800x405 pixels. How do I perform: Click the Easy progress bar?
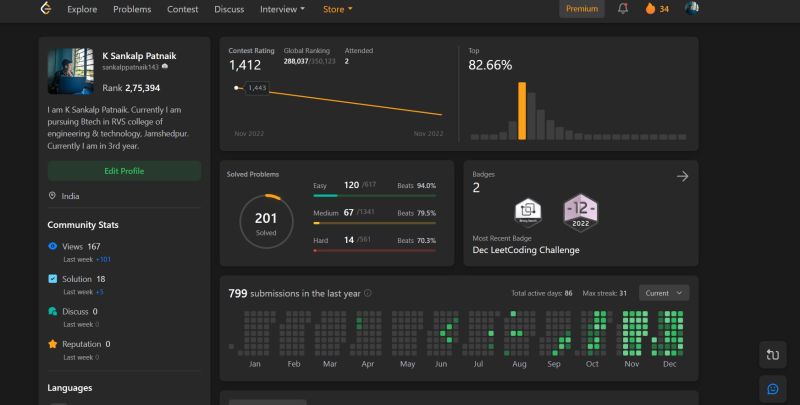tap(374, 196)
